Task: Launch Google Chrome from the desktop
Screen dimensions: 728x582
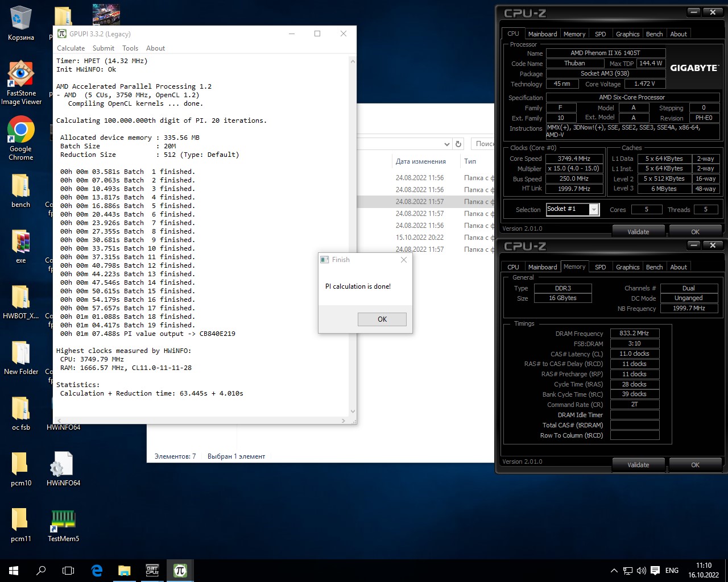Action: 21,139
